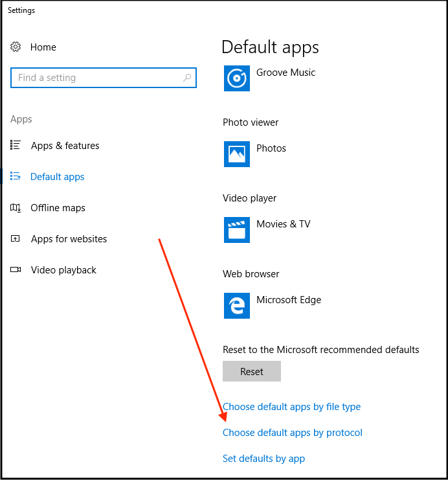Open Choose default apps by file type

coord(291,407)
